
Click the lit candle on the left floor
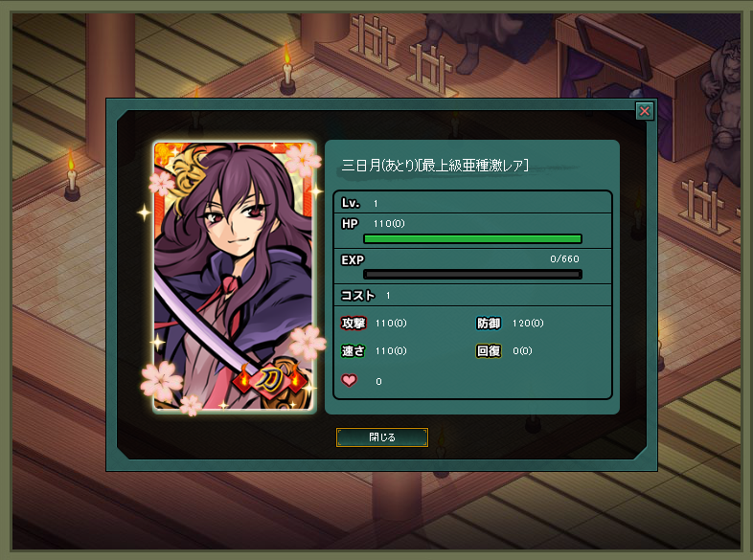pos(72,175)
